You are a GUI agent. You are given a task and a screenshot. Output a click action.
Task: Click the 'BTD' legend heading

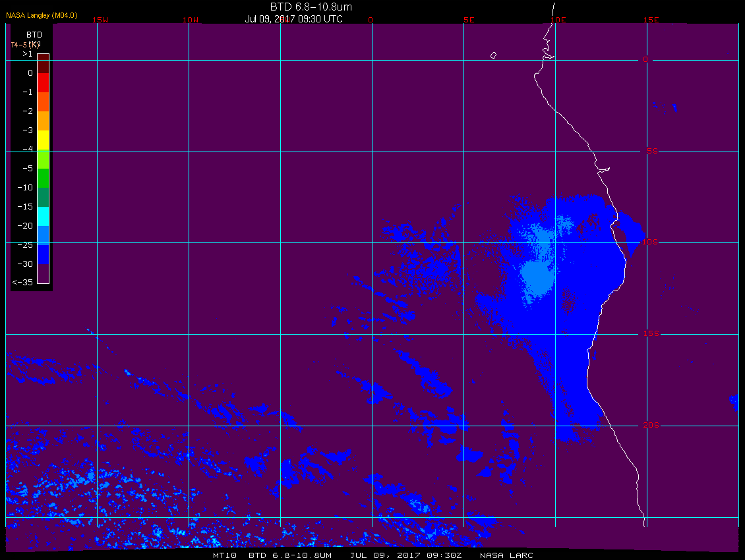click(34, 35)
